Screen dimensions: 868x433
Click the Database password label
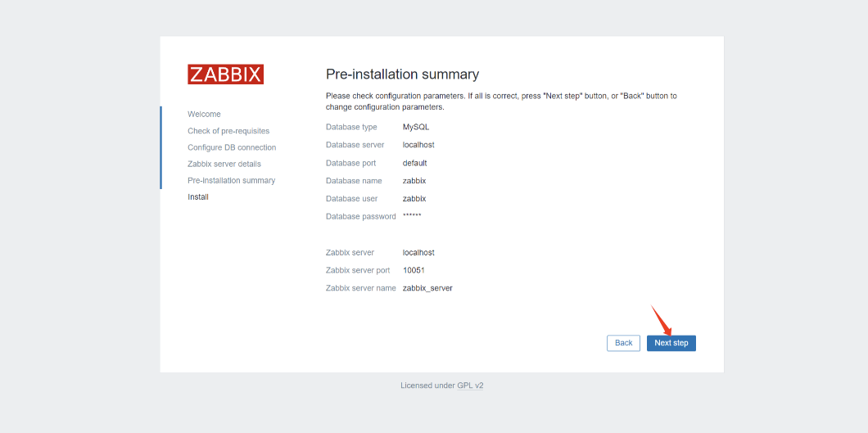pos(361,217)
